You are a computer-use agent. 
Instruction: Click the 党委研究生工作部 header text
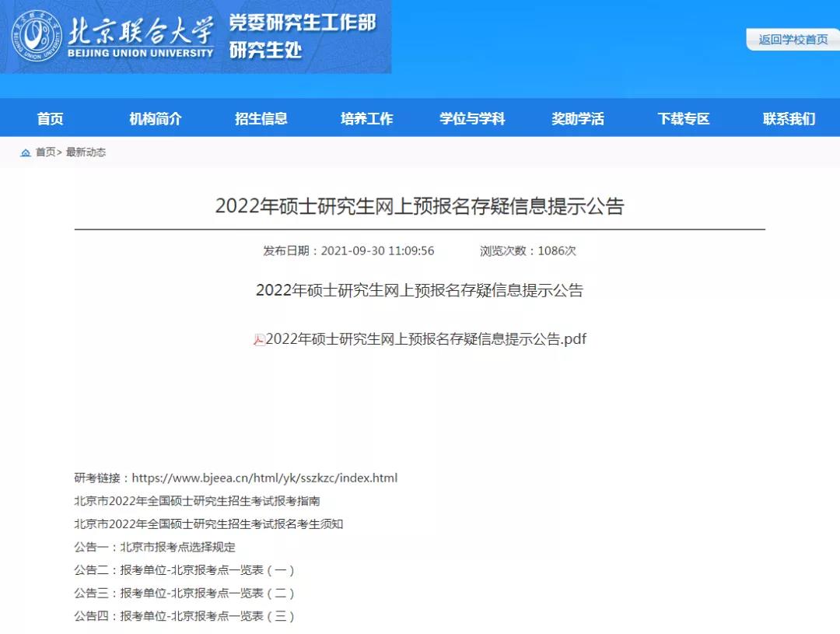(x=303, y=23)
